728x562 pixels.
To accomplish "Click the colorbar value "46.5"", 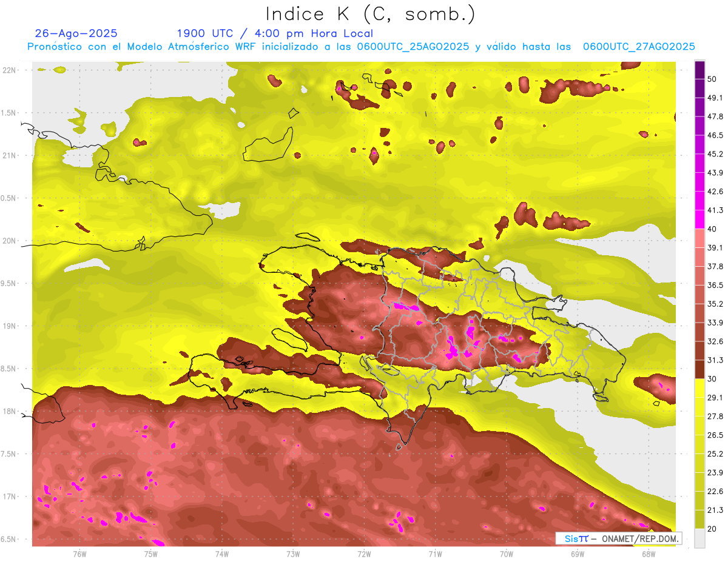I will [x=715, y=135].
